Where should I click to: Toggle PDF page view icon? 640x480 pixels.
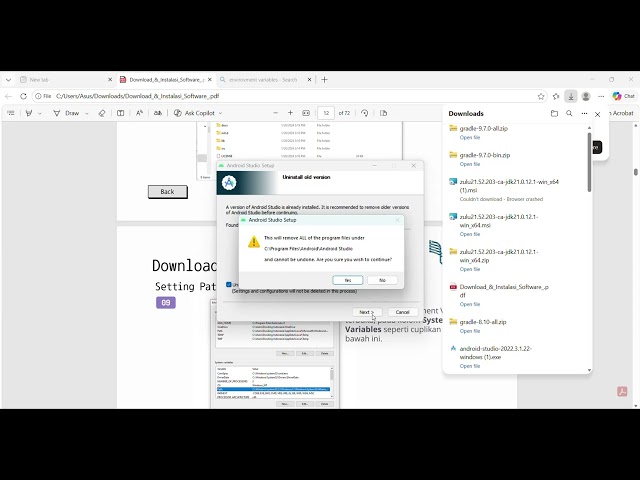pyautogui.click(x=120, y=113)
